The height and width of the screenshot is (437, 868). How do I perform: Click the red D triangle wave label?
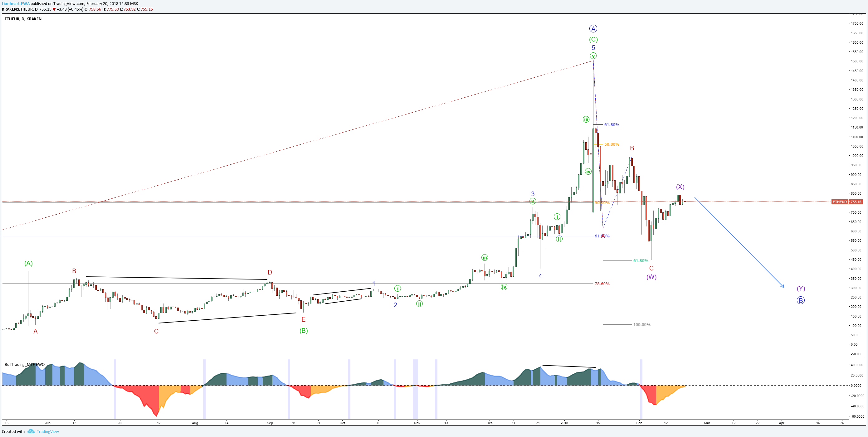[x=270, y=272]
